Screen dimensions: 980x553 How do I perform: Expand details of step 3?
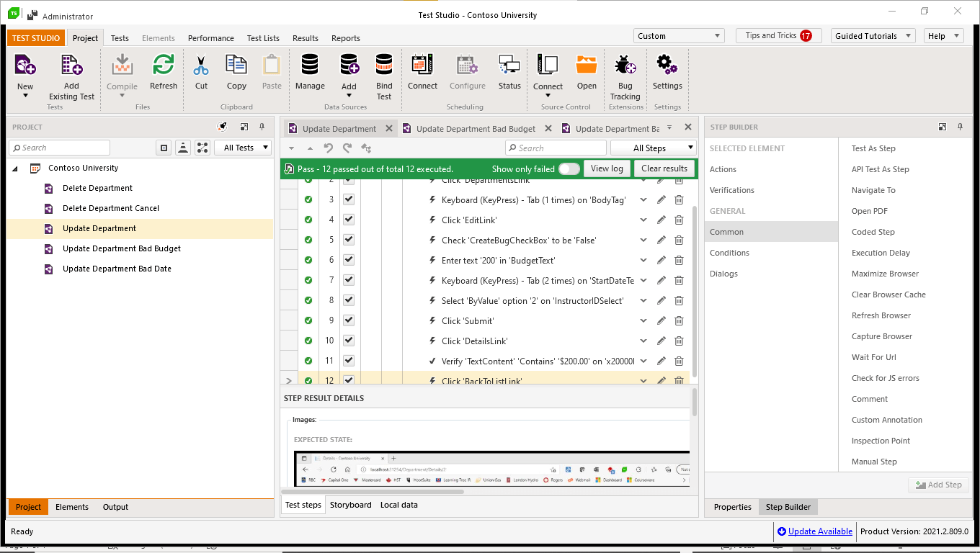[x=643, y=200]
